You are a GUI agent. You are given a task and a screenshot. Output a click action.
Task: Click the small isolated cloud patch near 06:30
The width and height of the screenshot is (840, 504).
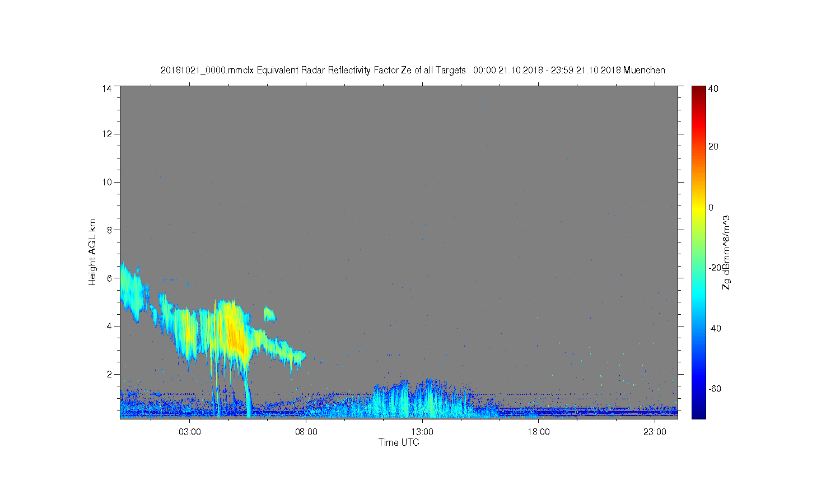coord(269,314)
